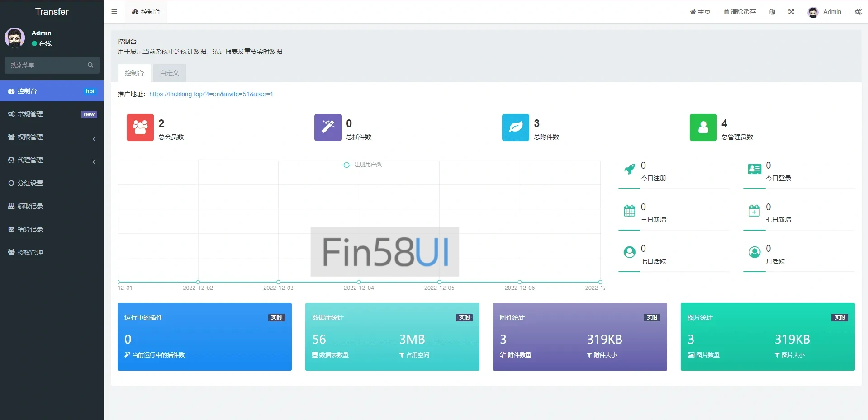Image resolution: width=868 pixels, height=420 pixels.
Task: Click the blue leaf attachments icon
Action: 515,127
